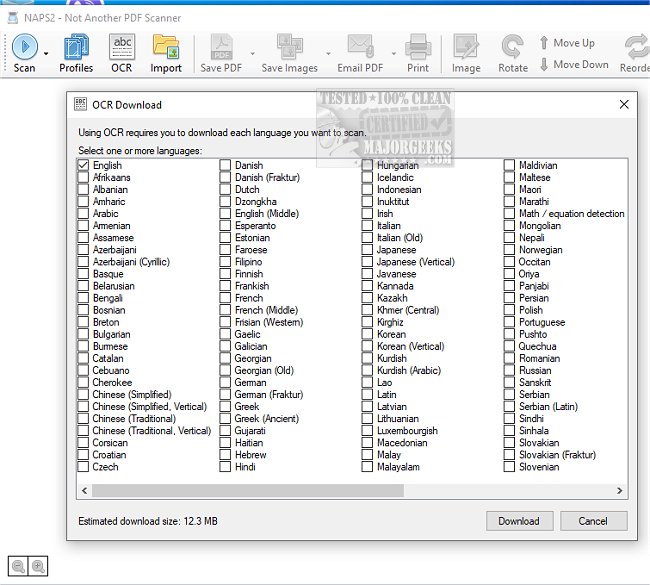650x585 pixels.
Task: Select the Slovenian language checkbox
Action: click(509, 467)
